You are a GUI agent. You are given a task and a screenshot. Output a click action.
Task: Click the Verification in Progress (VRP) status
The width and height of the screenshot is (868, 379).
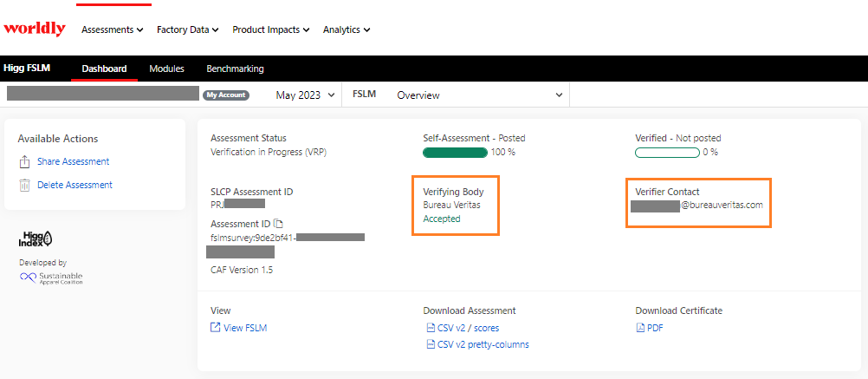coord(269,153)
